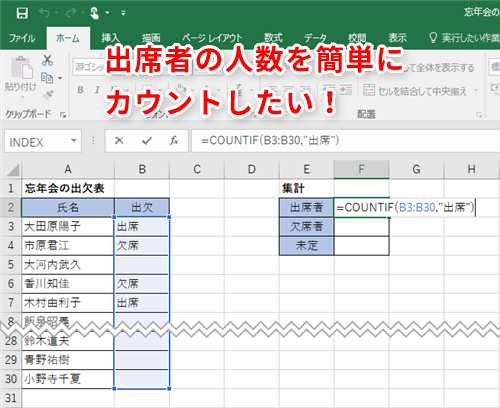Viewport: 500px width, 408px height.
Task: Select column H header
Action: coord(471,170)
